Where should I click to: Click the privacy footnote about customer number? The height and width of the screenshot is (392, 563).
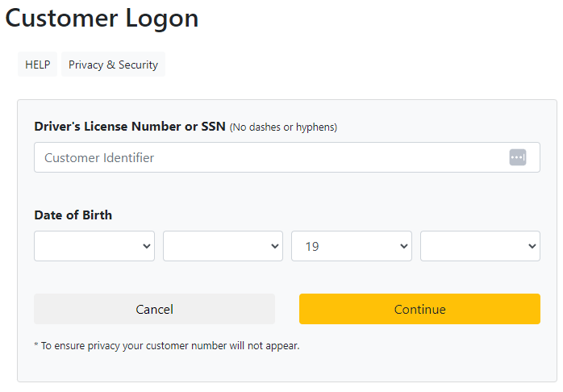pyautogui.click(x=167, y=346)
